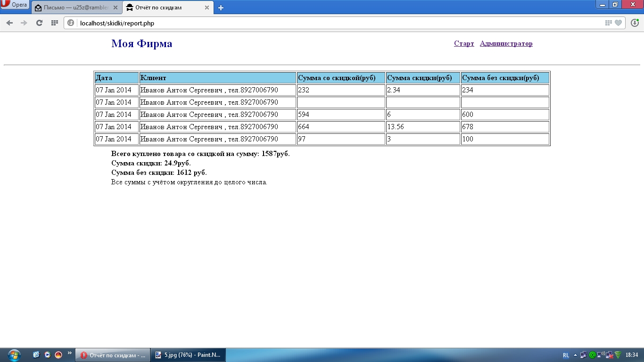The height and width of the screenshot is (362, 644).
Task: Switch to the Opera Отчёт по скидкам taskbar button
Action: (x=113, y=355)
